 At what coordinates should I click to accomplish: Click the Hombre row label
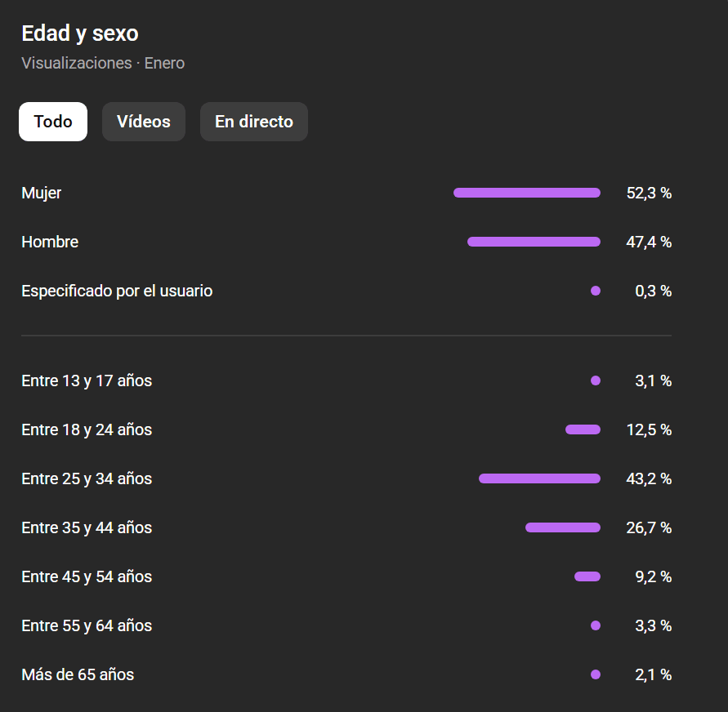(x=49, y=242)
